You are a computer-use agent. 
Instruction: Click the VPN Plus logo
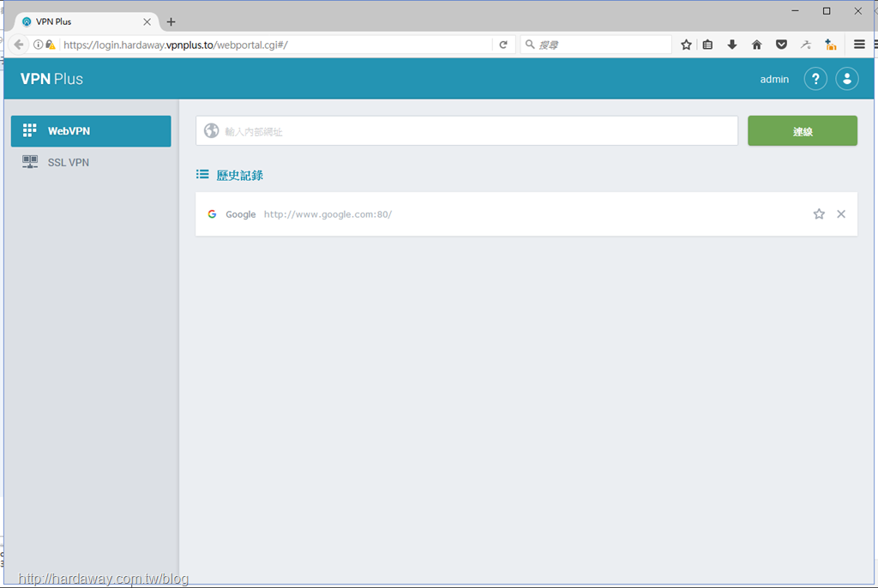[51, 79]
